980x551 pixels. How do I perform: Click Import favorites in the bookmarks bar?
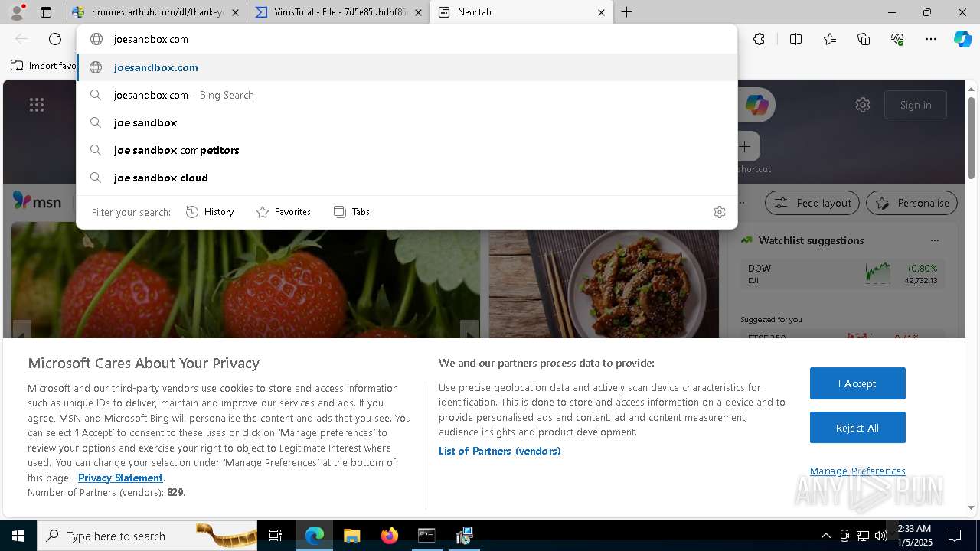point(43,66)
